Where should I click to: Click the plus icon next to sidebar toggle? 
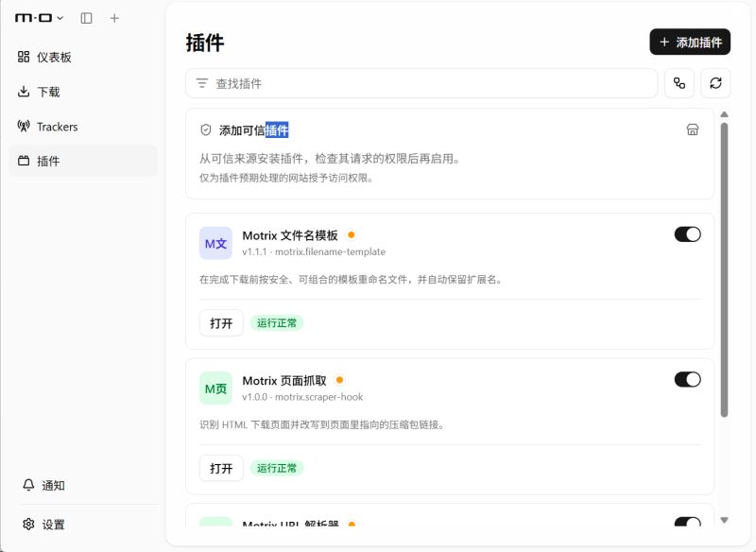point(114,18)
